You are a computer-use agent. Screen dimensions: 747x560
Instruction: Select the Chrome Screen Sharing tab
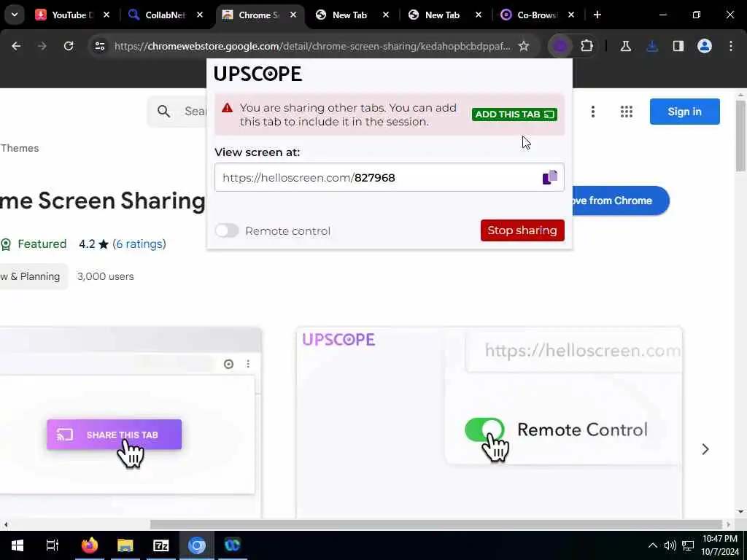tap(252, 15)
